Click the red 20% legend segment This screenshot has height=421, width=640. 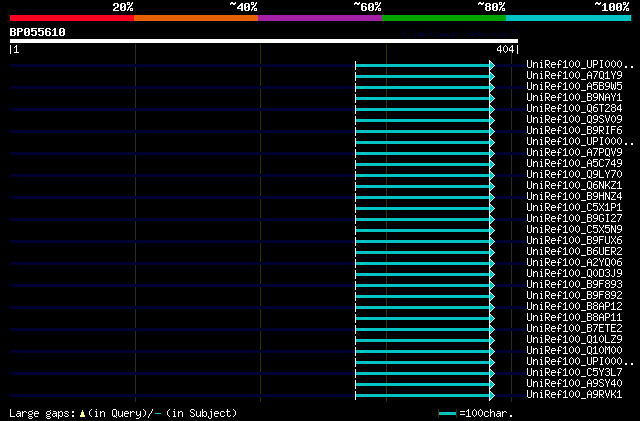pos(72,18)
